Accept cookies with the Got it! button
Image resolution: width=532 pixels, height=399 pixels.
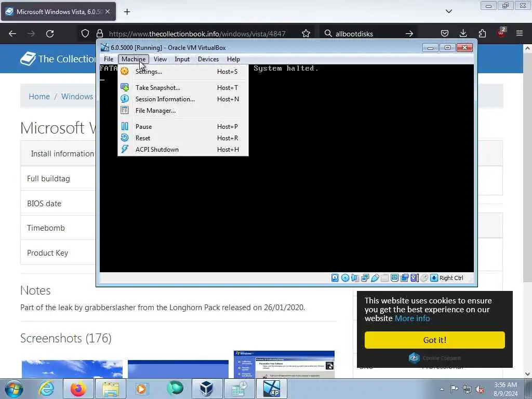point(435,340)
